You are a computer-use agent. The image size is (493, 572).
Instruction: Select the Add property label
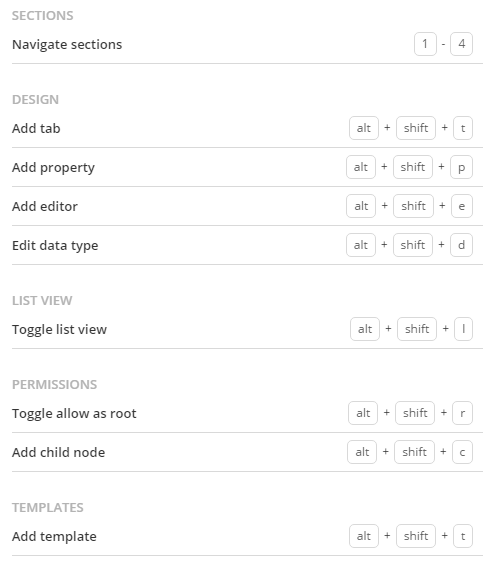pos(53,167)
